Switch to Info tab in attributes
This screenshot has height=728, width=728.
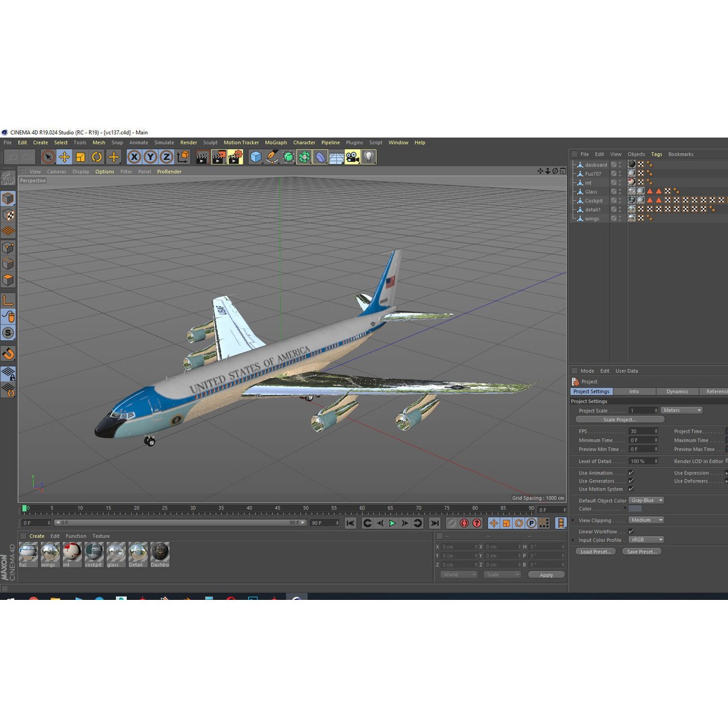point(634,392)
